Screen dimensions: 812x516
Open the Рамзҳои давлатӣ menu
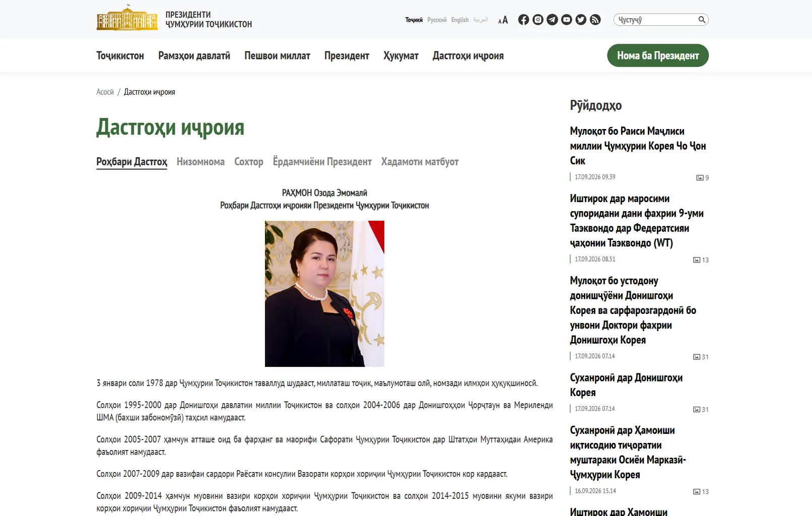(x=194, y=56)
